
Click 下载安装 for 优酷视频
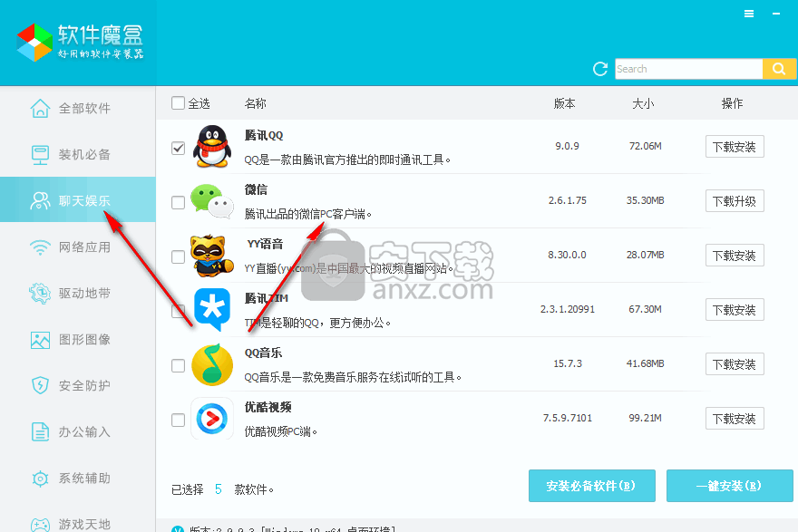(735, 419)
